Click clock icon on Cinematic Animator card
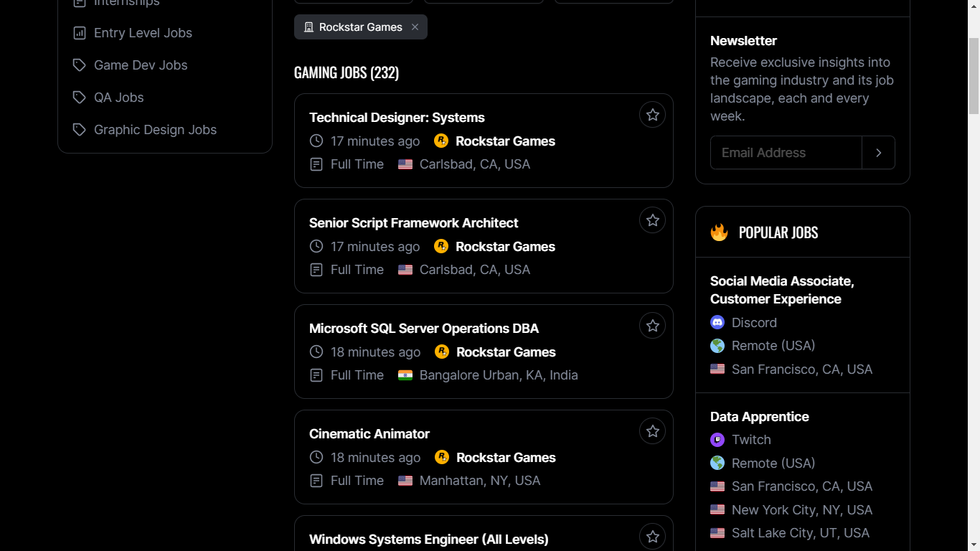The width and height of the screenshot is (980, 551). [316, 457]
